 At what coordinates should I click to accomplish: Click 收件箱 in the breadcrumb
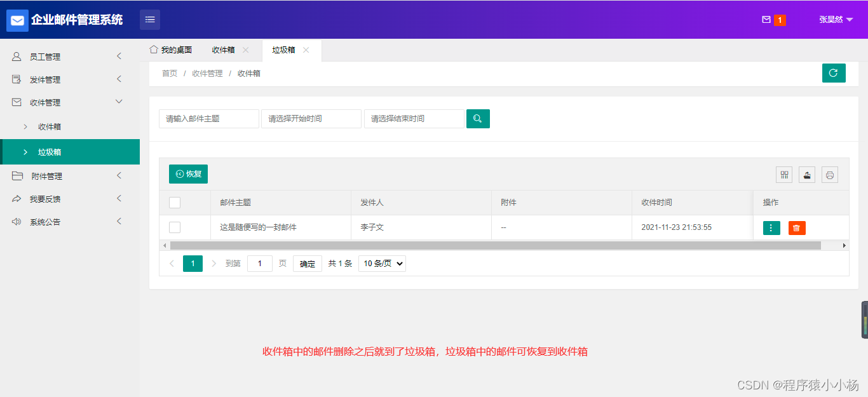pos(249,73)
